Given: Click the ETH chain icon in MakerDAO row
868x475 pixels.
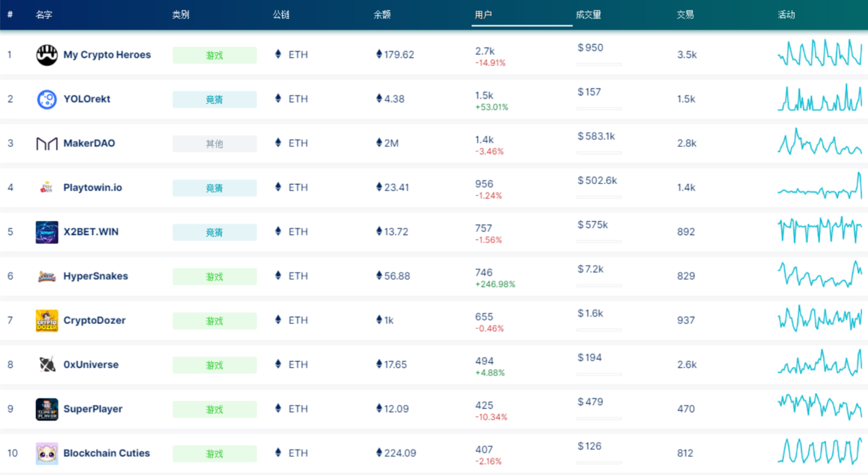Looking at the screenshot, I should pos(278,143).
